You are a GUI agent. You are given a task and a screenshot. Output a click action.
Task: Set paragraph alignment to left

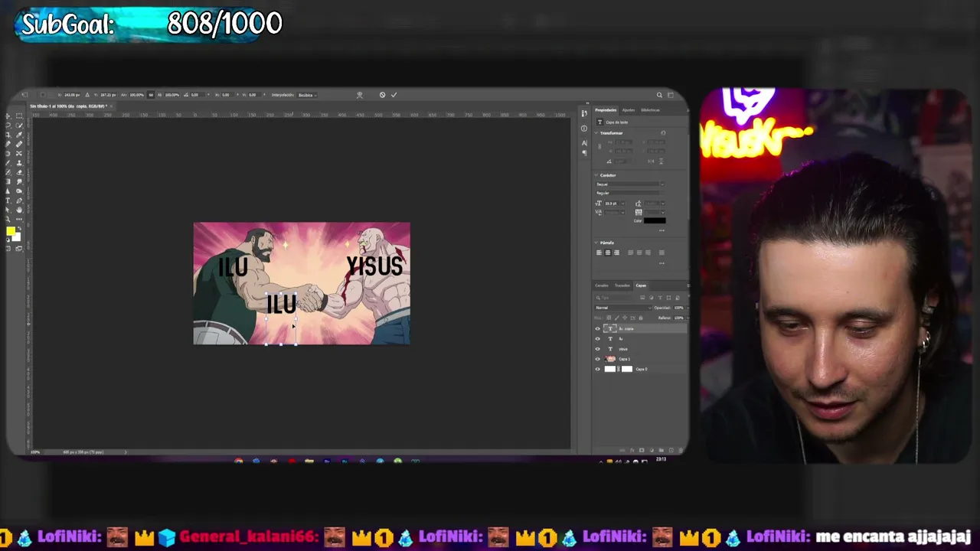click(x=599, y=253)
